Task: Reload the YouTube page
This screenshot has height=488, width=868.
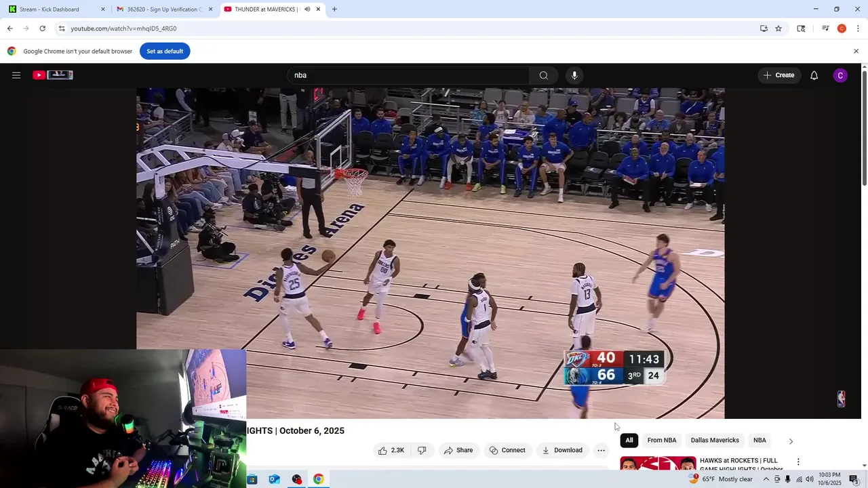Action: (x=43, y=28)
